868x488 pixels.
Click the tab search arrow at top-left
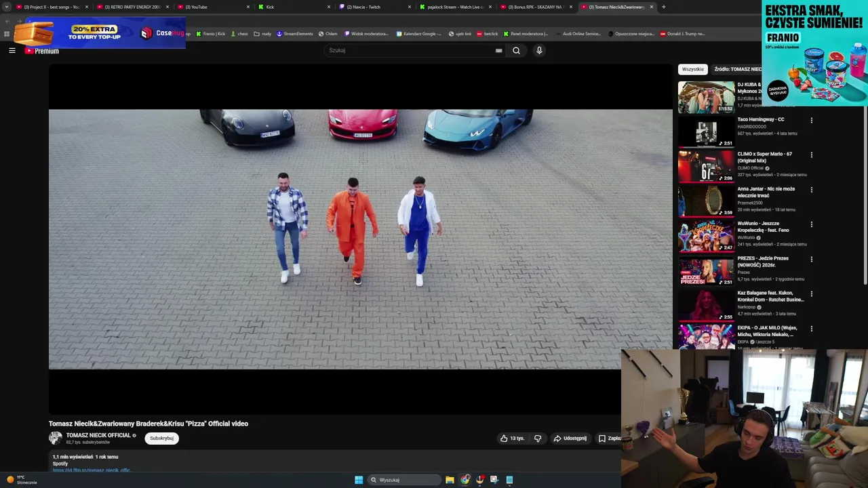point(7,7)
